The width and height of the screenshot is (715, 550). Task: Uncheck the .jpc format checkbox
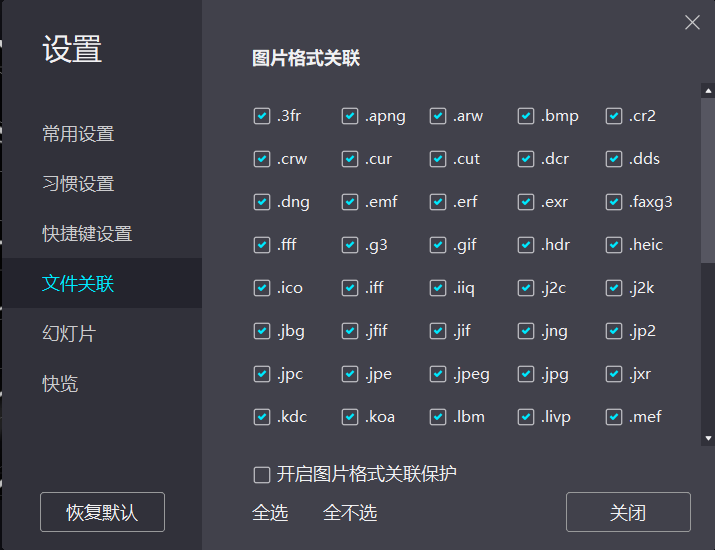(262, 374)
